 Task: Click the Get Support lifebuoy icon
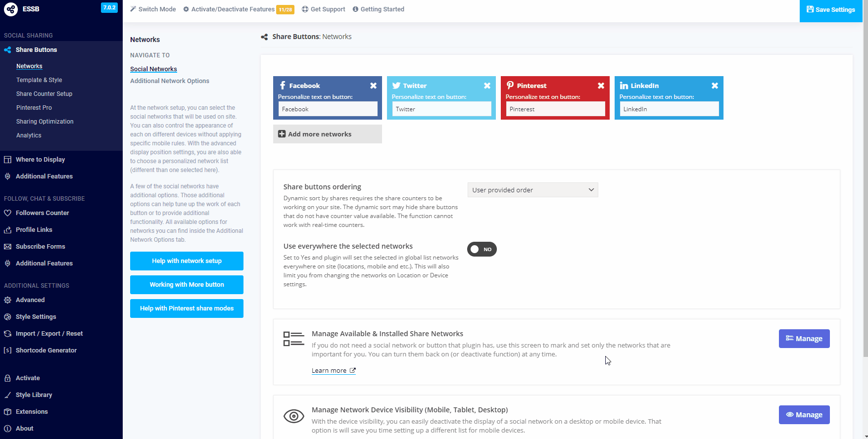305,9
